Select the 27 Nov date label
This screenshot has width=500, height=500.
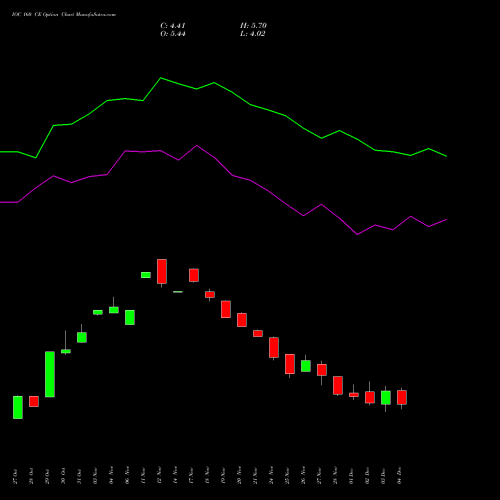pyautogui.click(x=319, y=476)
